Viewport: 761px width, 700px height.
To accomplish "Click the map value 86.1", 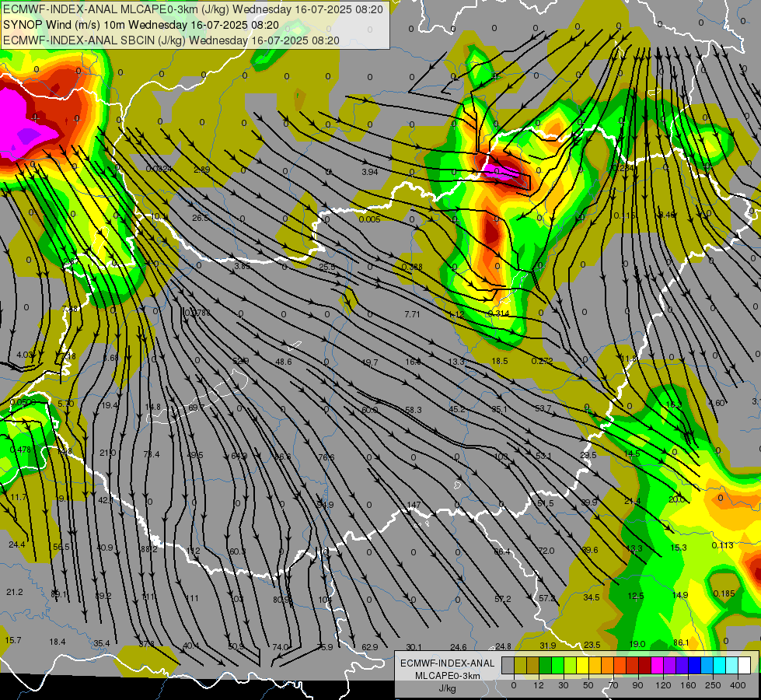I will point(681,642).
